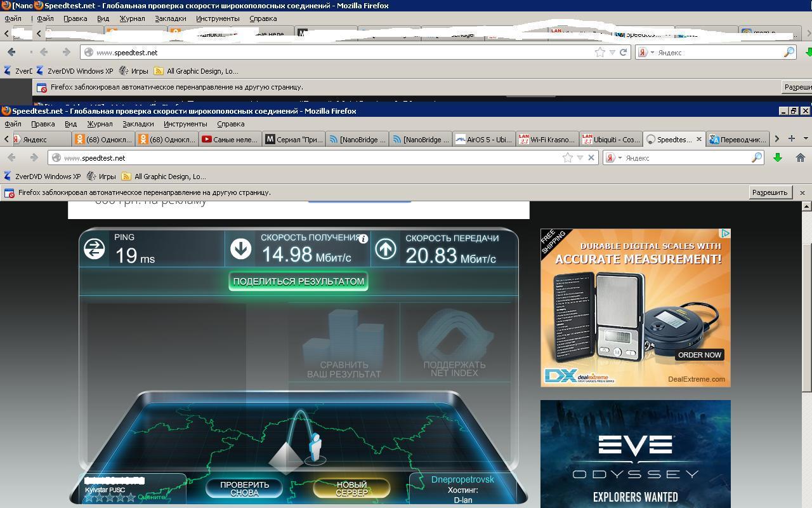Viewport: 812px width, 508px height.
Task: Open the Журнал menu in the front window
Action: pyautogui.click(x=100, y=124)
